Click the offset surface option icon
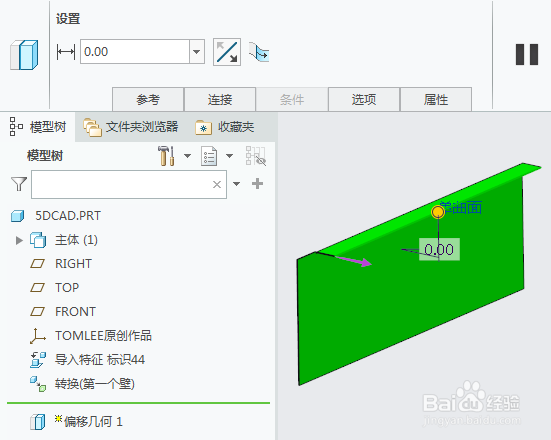This screenshot has width=551, height=440. point(259,52)
